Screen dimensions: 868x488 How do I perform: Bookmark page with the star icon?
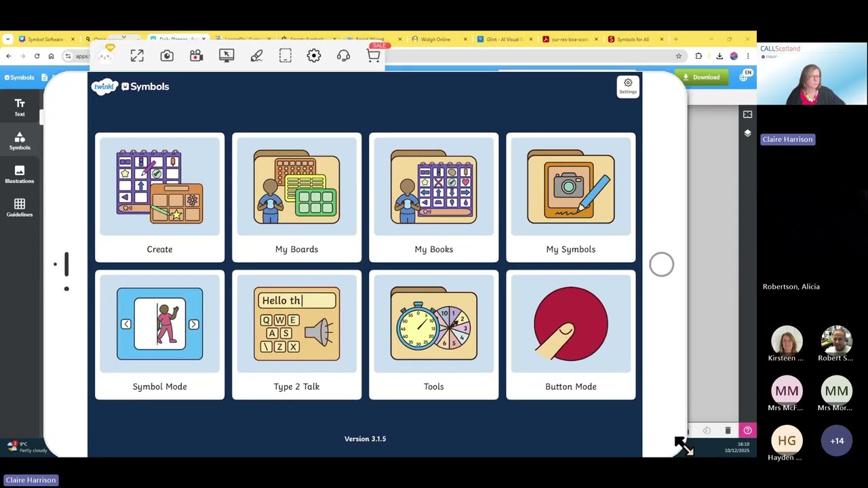click(678, 56)
